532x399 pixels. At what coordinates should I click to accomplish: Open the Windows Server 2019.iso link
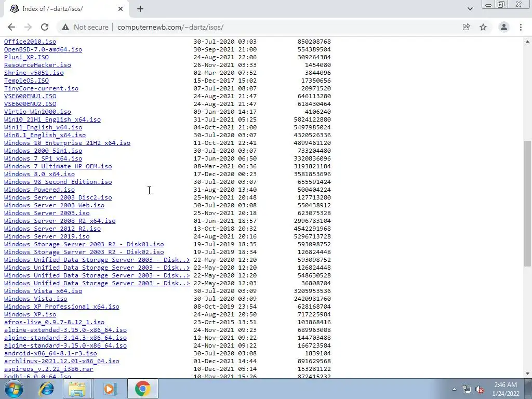coord(47,236)
